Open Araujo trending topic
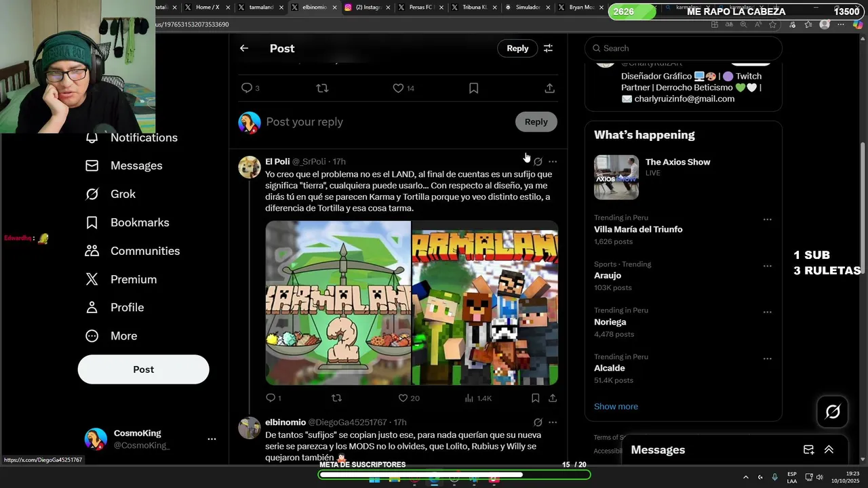868x488 pixels. (x=608, y=275)
